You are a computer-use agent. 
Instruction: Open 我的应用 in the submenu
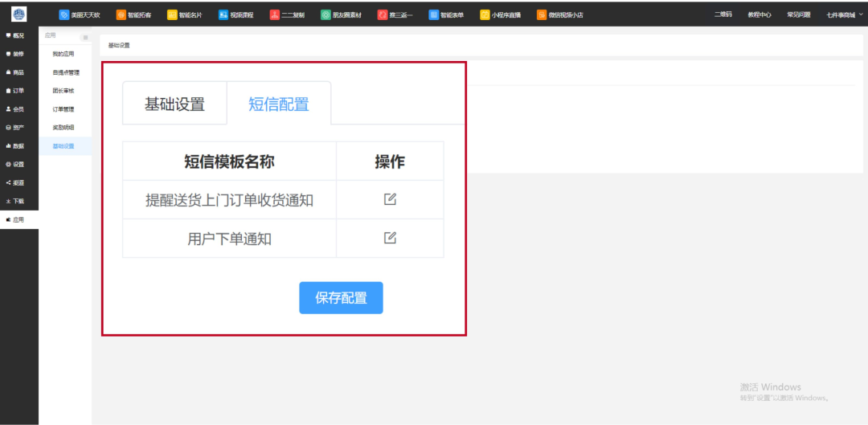pyautogui.click(x=63, y=55)
